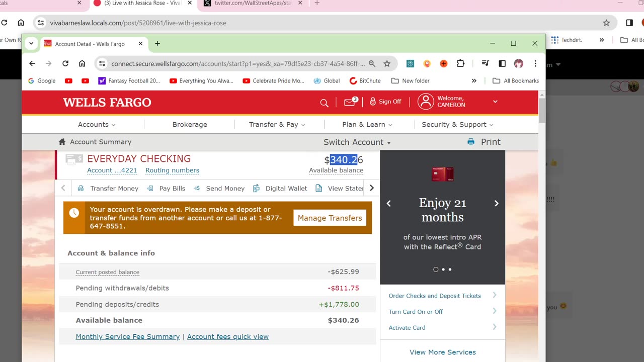Expand the Plan & Learn menu
Image resolution: width=644 pixels, height=362 pixels.
(367, 124)
